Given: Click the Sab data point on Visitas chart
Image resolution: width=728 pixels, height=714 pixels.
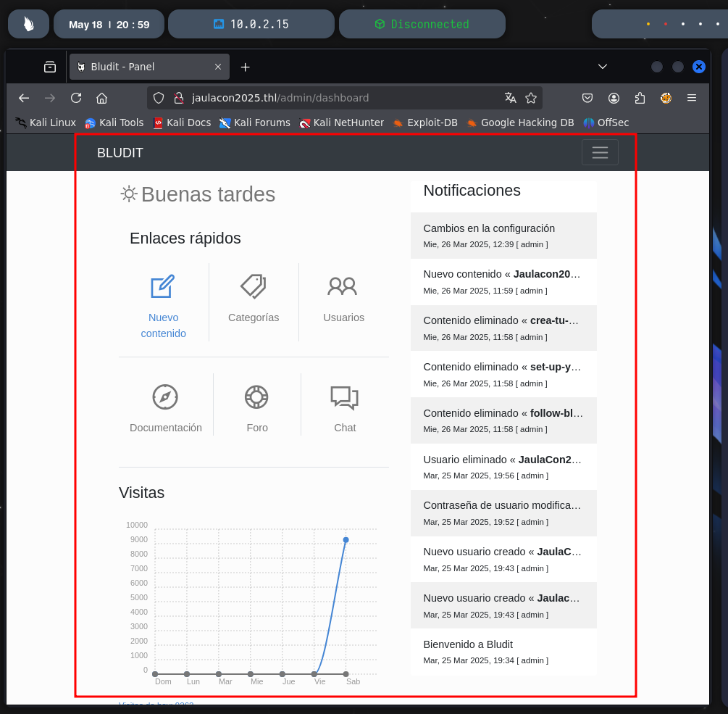Looking at the screenshot, I should tap(346, 540).
